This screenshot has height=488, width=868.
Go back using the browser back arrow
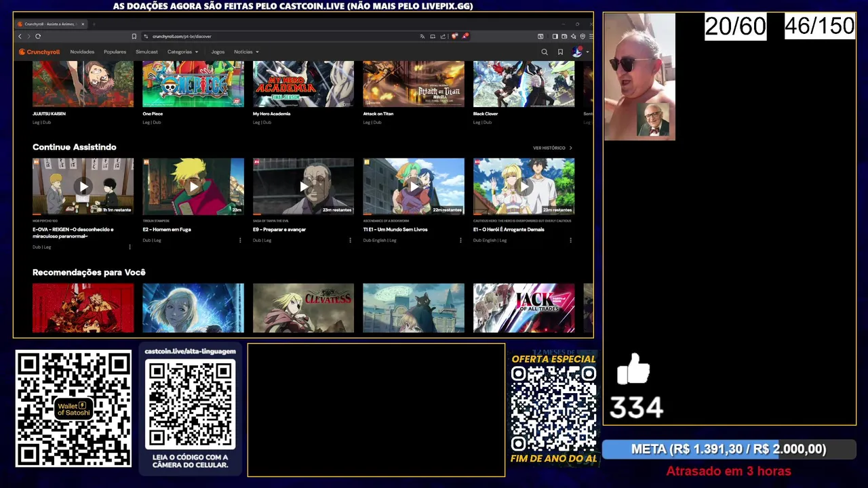click(20, 36)
